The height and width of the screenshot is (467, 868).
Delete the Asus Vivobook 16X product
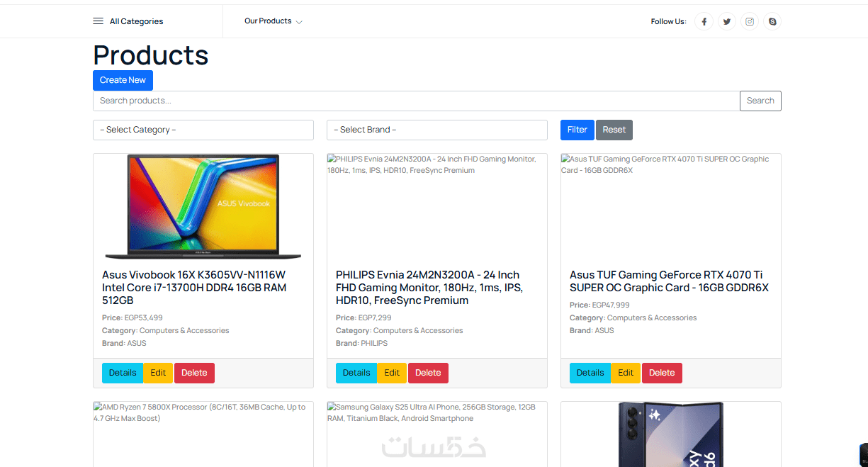tap(194, 373)
